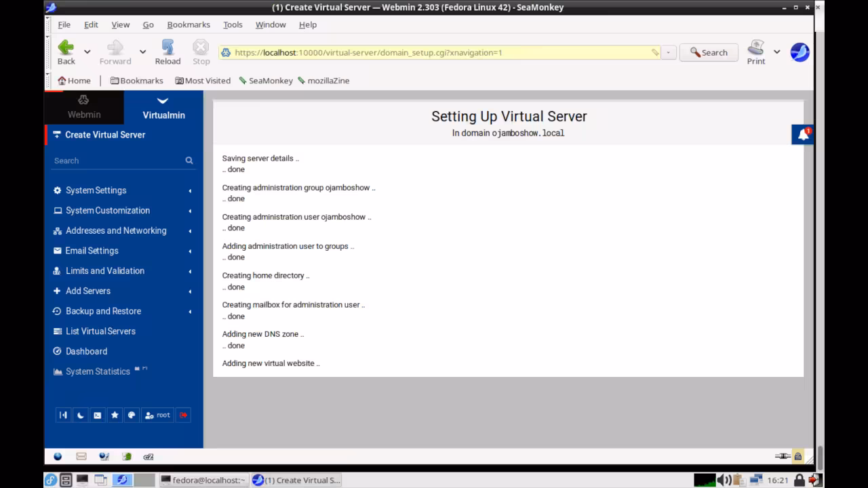The height and width of the screenshot is (488, 868).
Task: Click the sidebar search magnifier icon
Action: click(189, 161)
